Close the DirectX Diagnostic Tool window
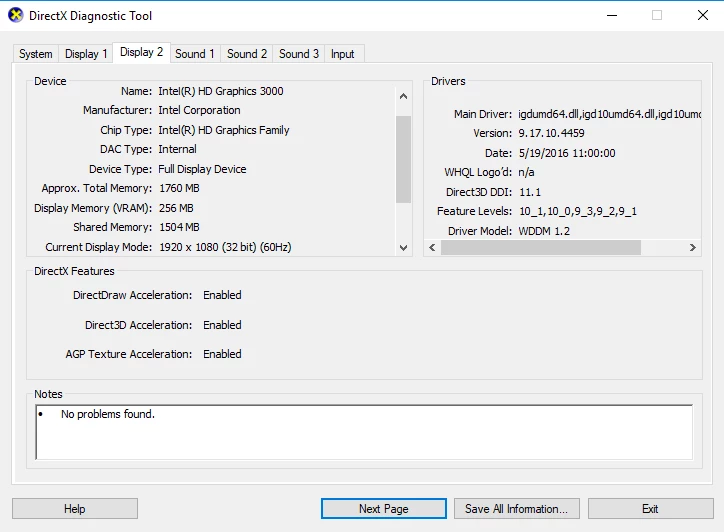Image resolution: width=724 pixels, height=532 pixels. pyautogui.click(x=703, y=15)
